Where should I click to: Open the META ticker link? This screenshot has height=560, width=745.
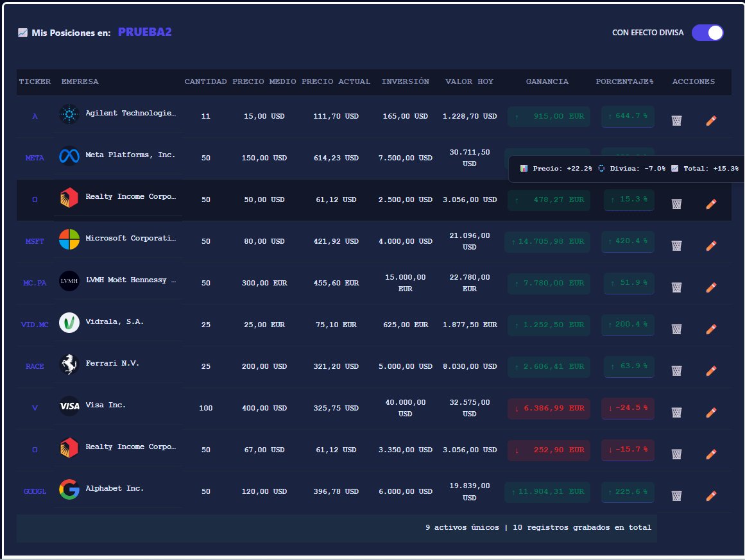coord(35,158)
